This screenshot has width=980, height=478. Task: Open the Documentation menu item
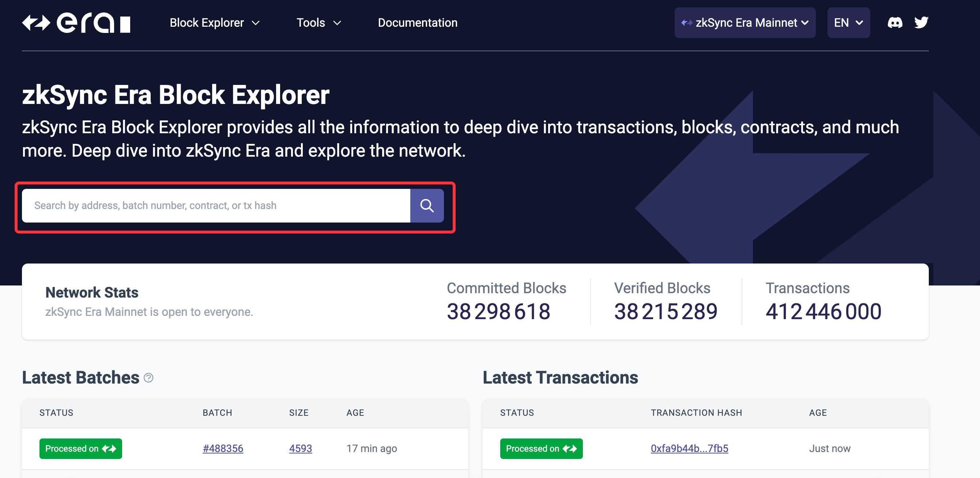click(417, 23)
